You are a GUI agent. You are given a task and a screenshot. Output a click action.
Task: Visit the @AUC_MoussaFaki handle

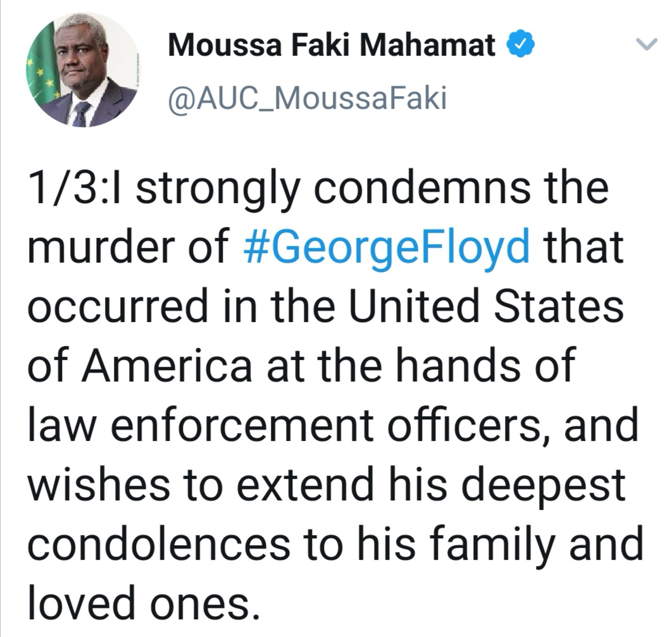(x=308, y=99)
